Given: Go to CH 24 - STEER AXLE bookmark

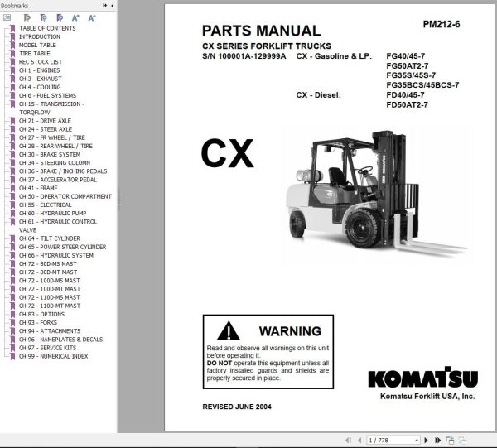Looking at the screenshot, I should click(46, 129).
